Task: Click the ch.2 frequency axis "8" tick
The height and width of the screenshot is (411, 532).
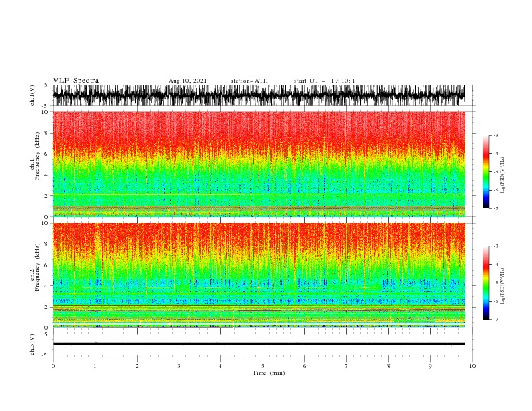Action: click(x=46, y=244)
